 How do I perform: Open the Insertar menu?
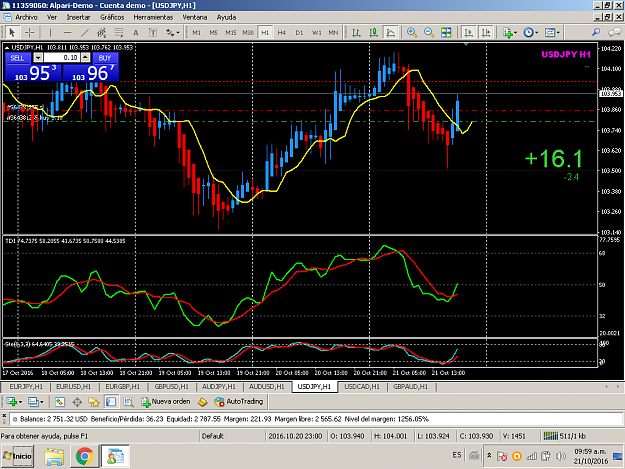click(x=78, y=17)
